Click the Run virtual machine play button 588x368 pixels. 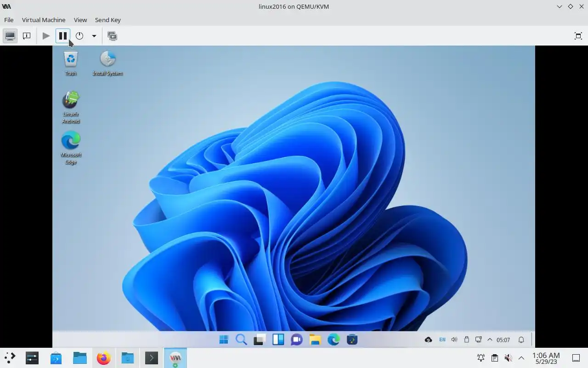[x=46, y=36]
